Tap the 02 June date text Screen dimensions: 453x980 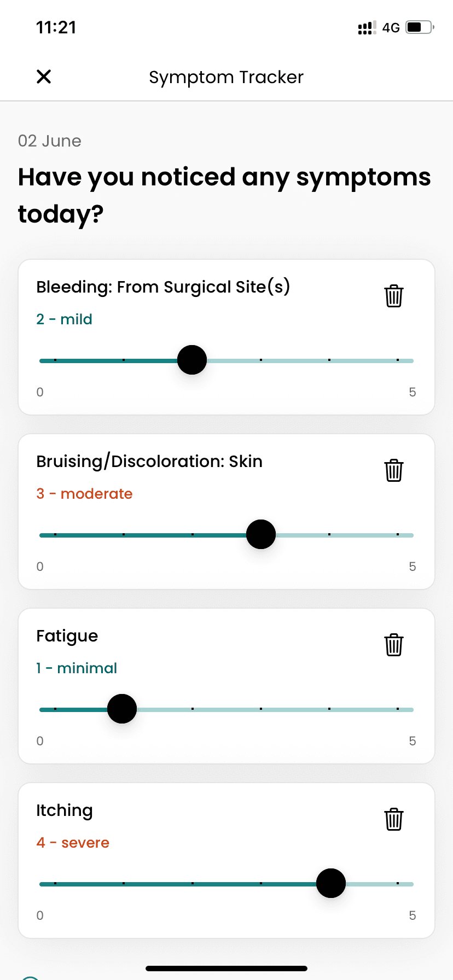[50, 141]
